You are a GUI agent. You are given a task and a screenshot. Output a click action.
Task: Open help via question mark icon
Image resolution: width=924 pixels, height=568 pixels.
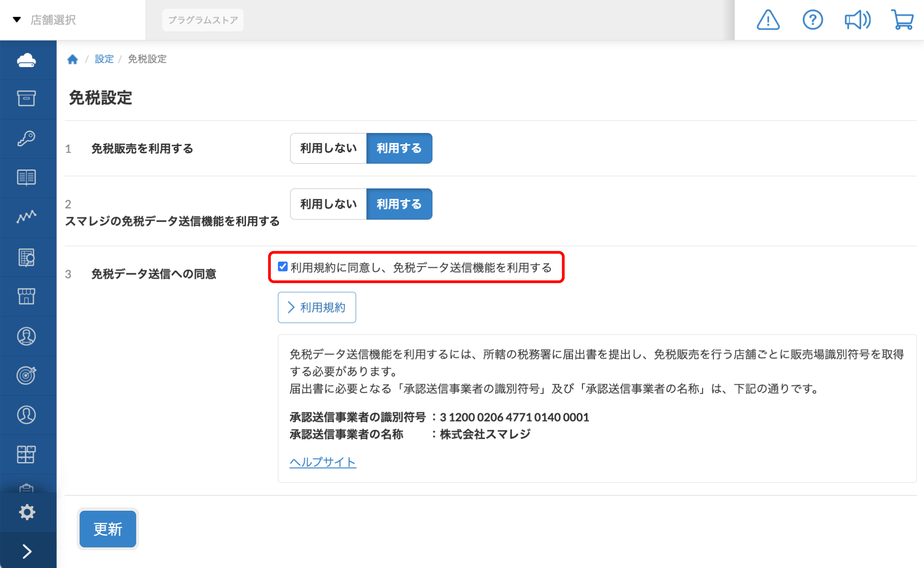[813, 20]
